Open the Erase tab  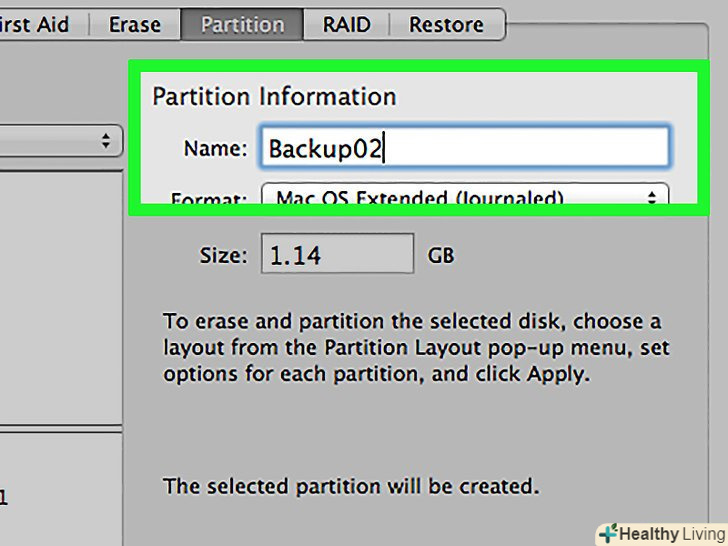pos(135,25)
